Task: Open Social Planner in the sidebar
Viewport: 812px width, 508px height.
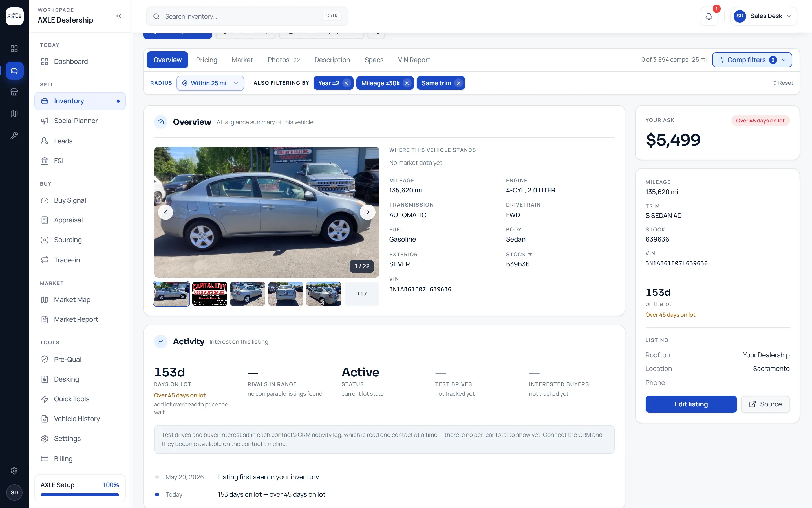Action: click(80, 121)
